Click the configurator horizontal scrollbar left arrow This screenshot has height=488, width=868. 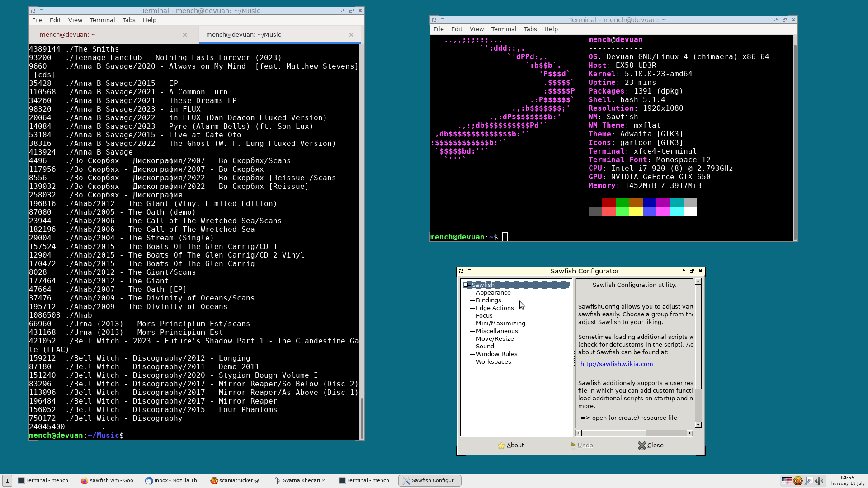pyautogui.click(x=578, y=433)
